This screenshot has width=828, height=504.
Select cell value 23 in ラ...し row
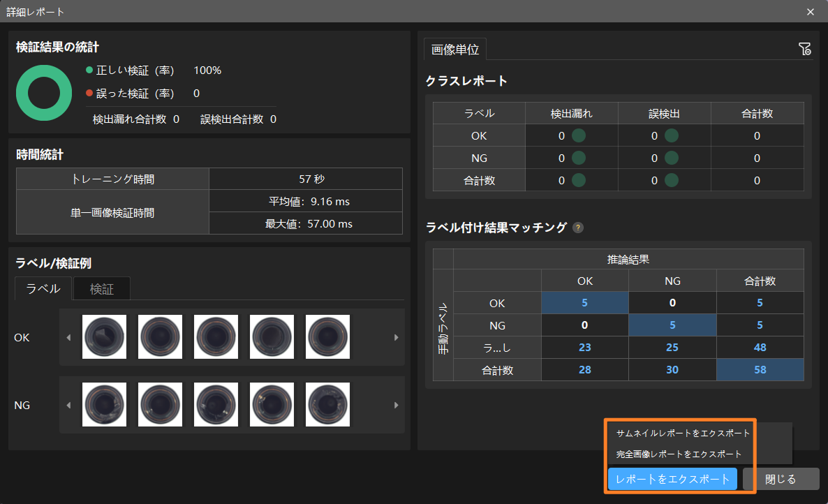pos(584,347)
